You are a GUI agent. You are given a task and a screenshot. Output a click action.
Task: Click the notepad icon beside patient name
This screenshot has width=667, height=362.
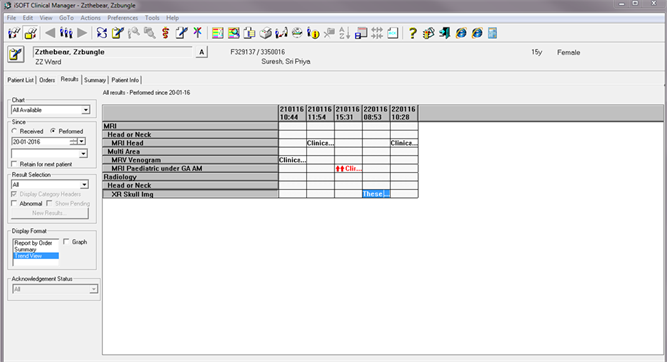click(16, 54)
